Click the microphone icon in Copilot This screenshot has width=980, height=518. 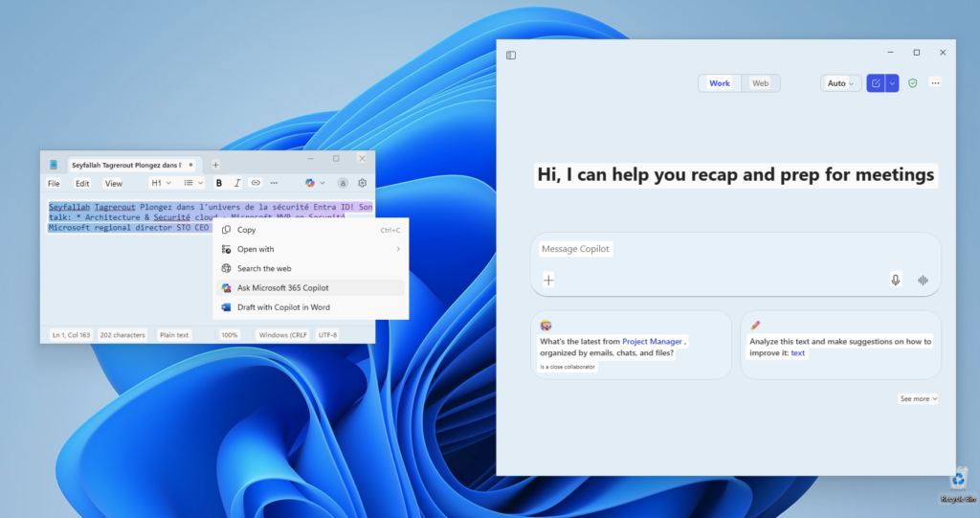click(896, 280)
